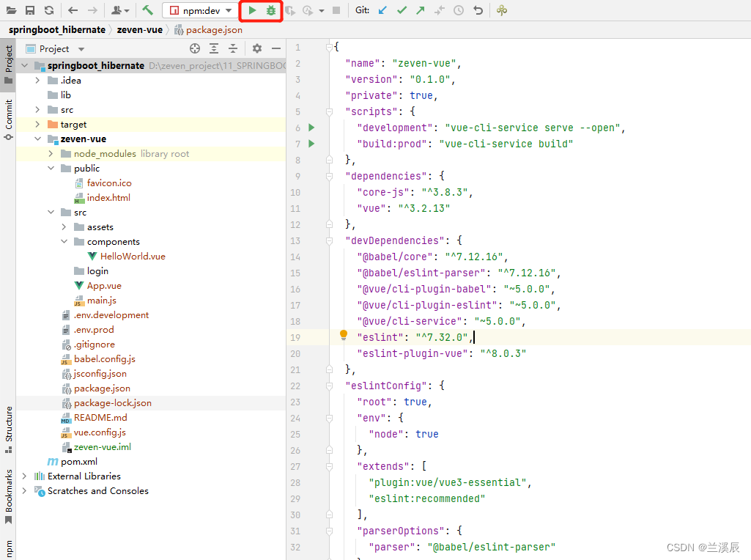Viewport: 751px width, 560px height.
Task: Collapse the public folder
Action: tap(51, 168)
